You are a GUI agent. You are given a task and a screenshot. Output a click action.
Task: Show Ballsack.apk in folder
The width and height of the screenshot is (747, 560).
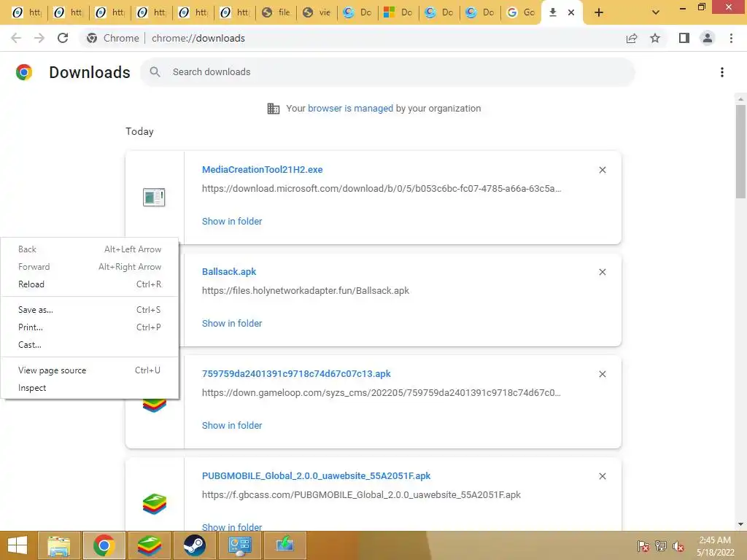[232, 323]
